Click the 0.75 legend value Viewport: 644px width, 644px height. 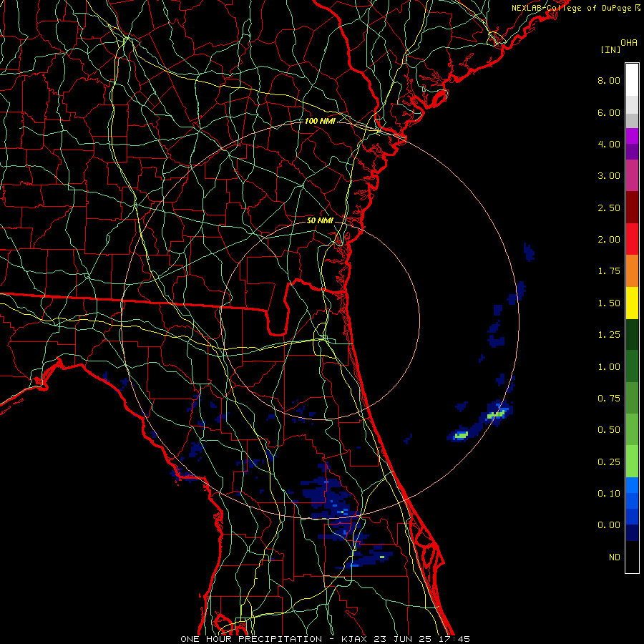click(609, 399)
